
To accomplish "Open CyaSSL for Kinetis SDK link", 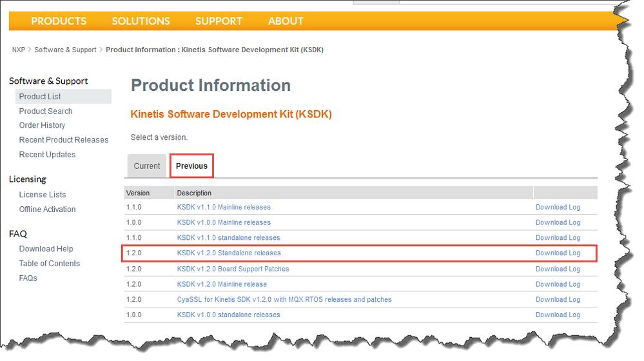I will (x=284, y=300).
